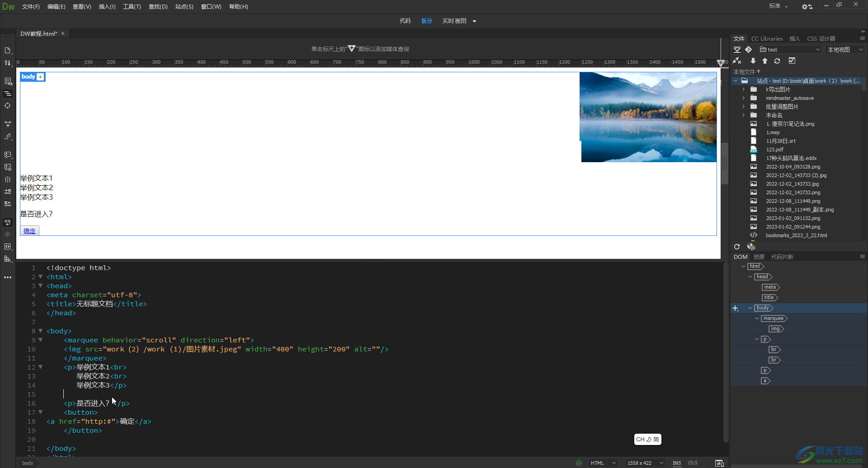Toggle Live View Options icon
Viewport: 868px width, 468px height.
[x=8, y=81]
